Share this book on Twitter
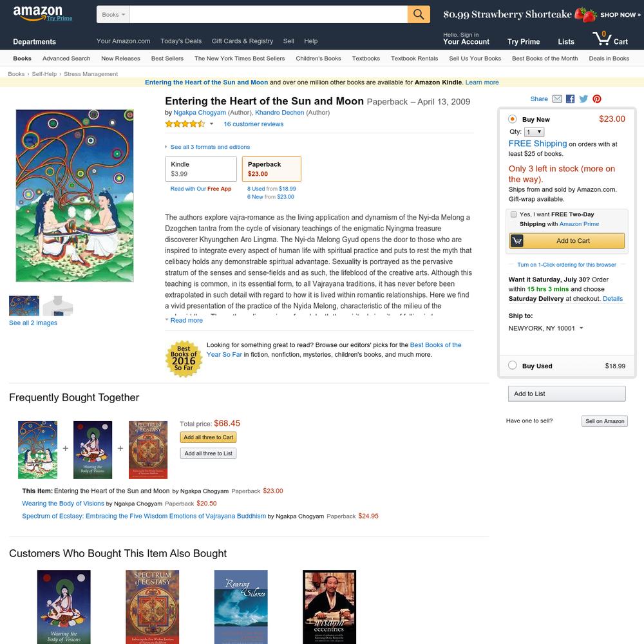The width and height of the screenshot is (644, 644). [x=583, y=99]
